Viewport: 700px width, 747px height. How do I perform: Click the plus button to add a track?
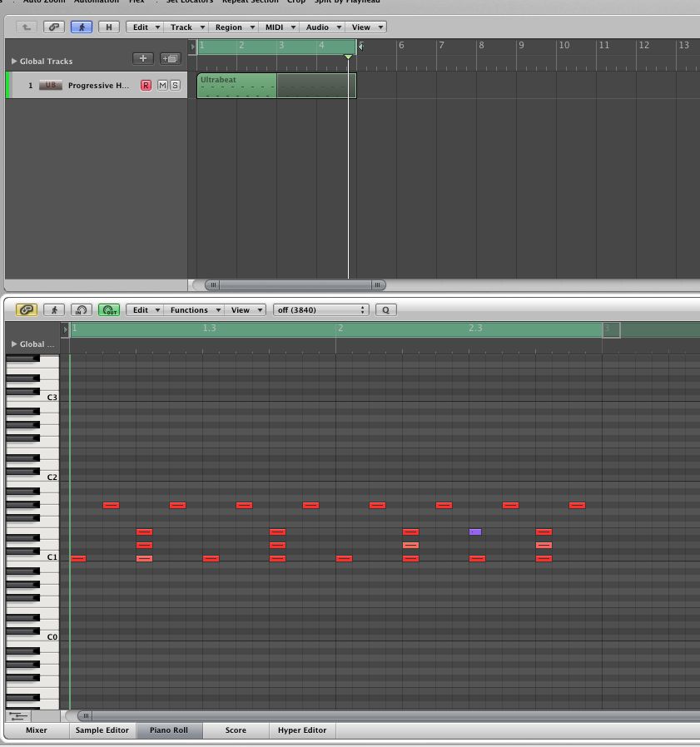coord(142,58)
